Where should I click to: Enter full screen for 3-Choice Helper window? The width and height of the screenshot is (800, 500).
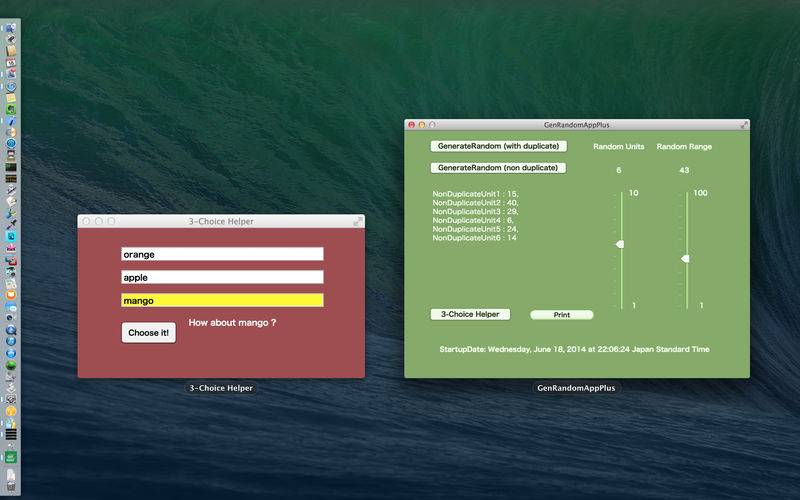pos(358,221)
